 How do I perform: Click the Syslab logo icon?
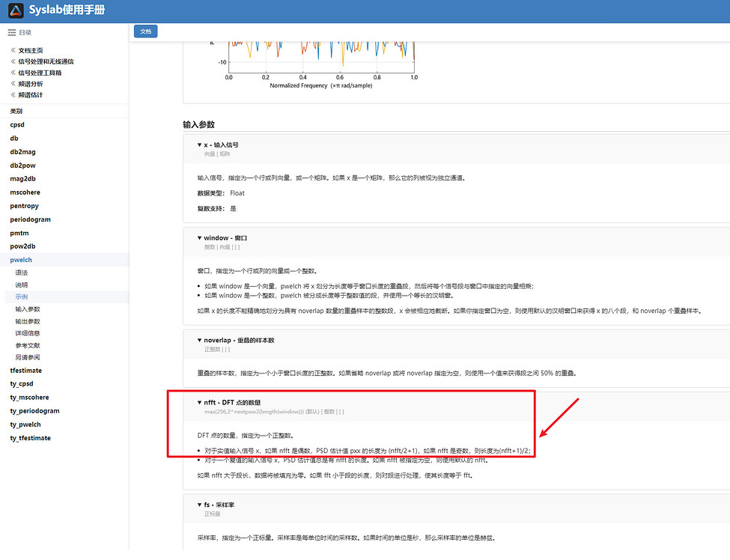(x=16, y=10)
